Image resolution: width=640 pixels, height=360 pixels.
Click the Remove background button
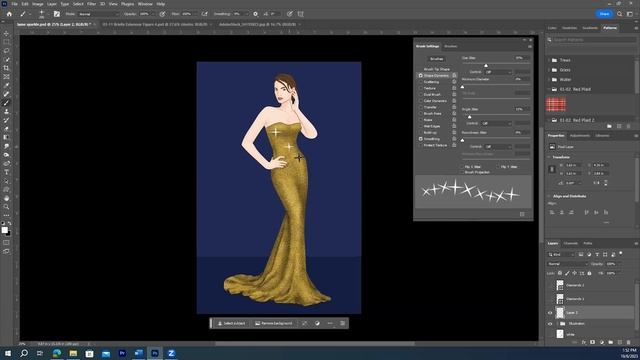tap(274, 323)
